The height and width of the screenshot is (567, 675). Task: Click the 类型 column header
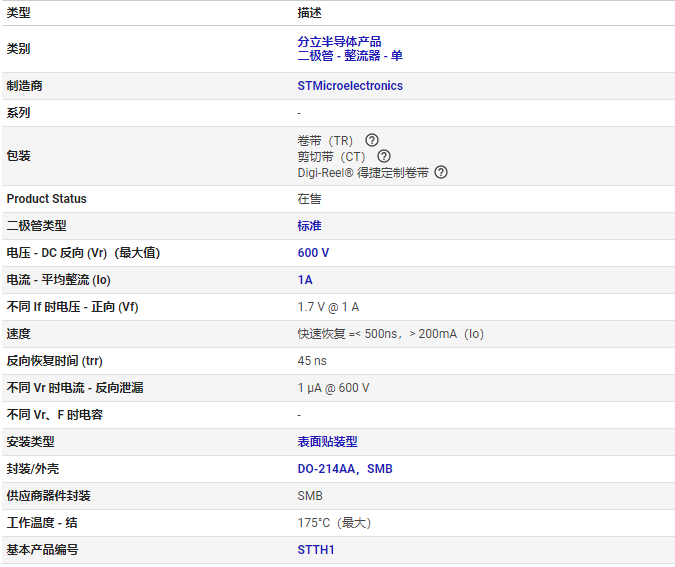pyautogui.click(x=19, y=13)
